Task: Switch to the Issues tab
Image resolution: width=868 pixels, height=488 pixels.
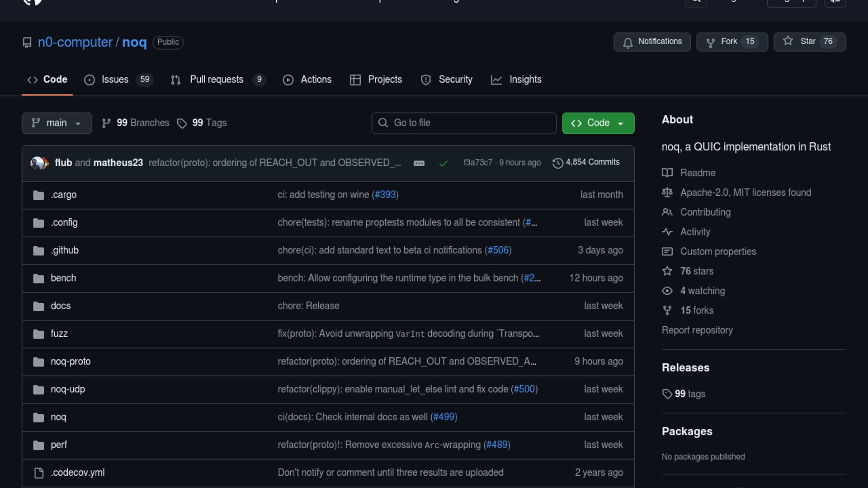Action: coord(115,80)
